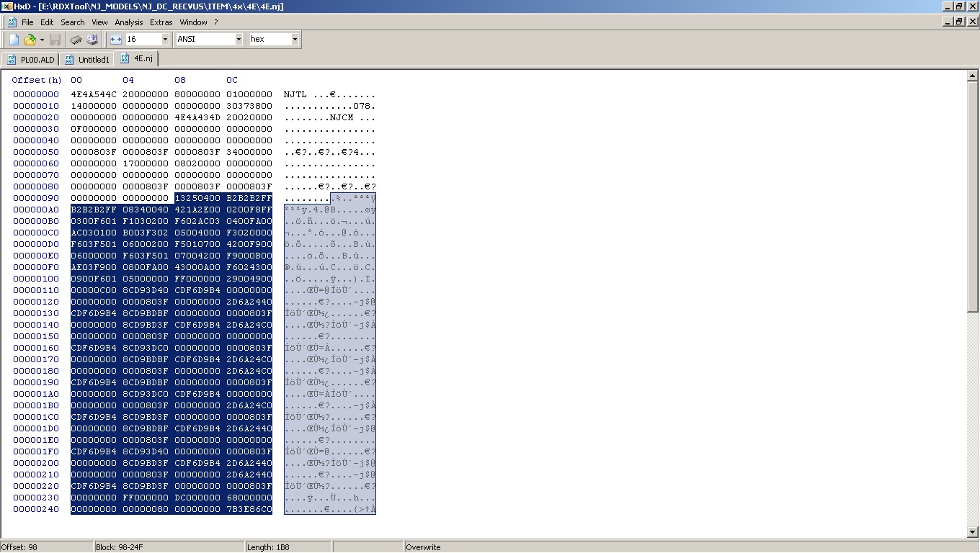Click offset row 000001F0
This screenshot has height=553, width=980.
point(36,451)
